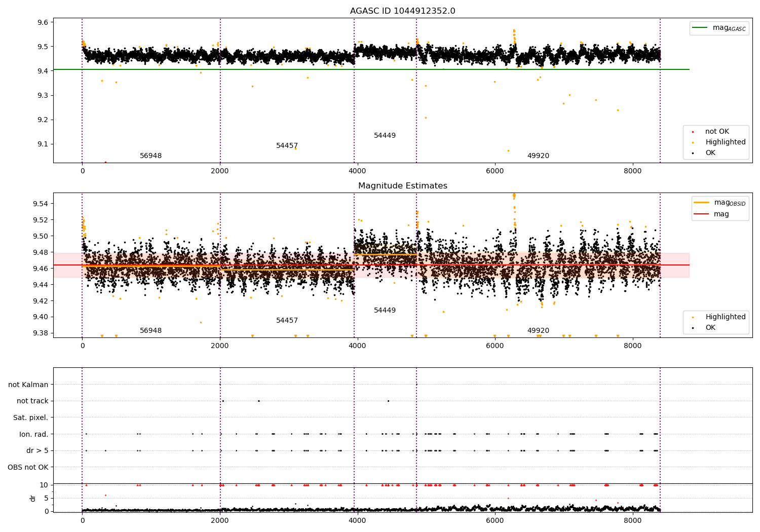Click x-axis tick 8000 below the dr plot
Image resolution: width=760 pixels, height=532 pixels.
[x=632, y=520]
